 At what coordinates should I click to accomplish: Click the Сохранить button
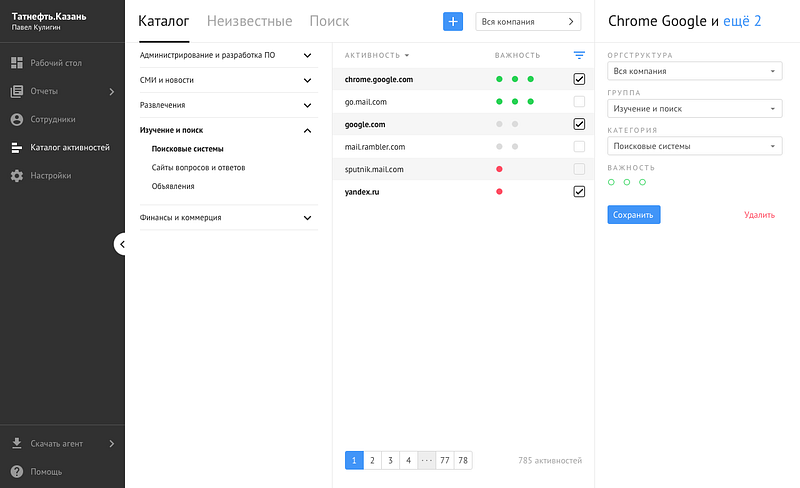[x=634, y=215]
